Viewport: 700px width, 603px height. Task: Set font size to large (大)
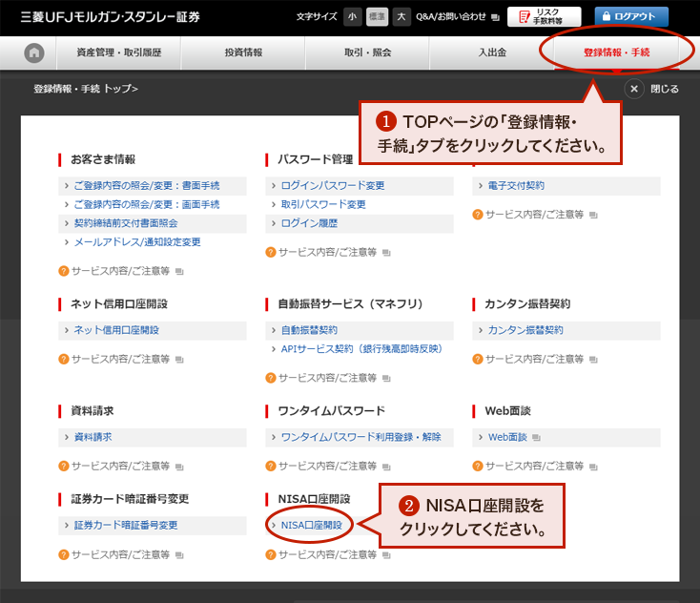pos(401,16)
